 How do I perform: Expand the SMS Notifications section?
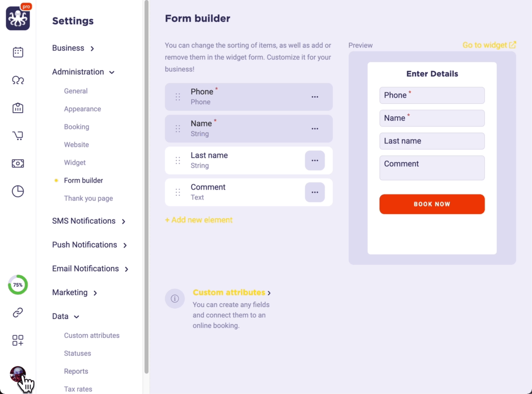(89, 221)
